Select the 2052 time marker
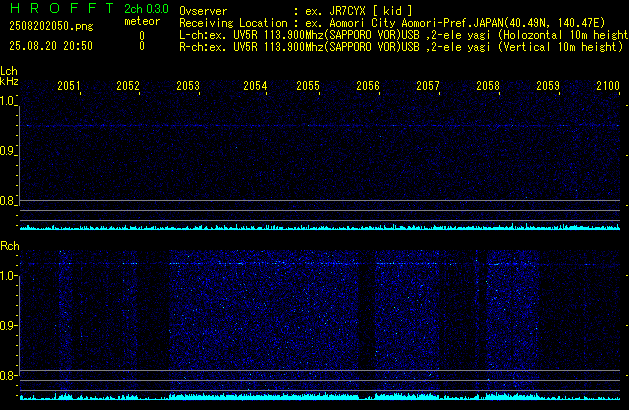This screenshot has width=629, height=410. [x=128, y=86]
